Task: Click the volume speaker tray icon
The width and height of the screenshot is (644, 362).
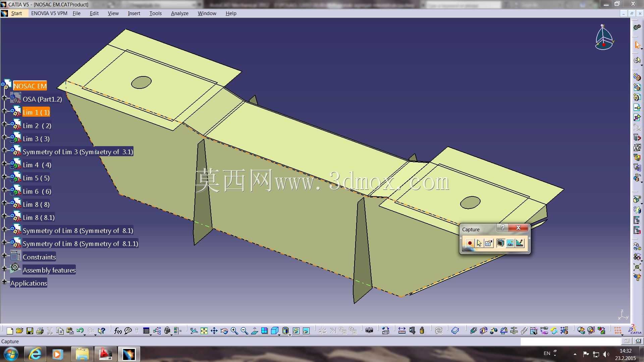Action: (x=606, y=354)
